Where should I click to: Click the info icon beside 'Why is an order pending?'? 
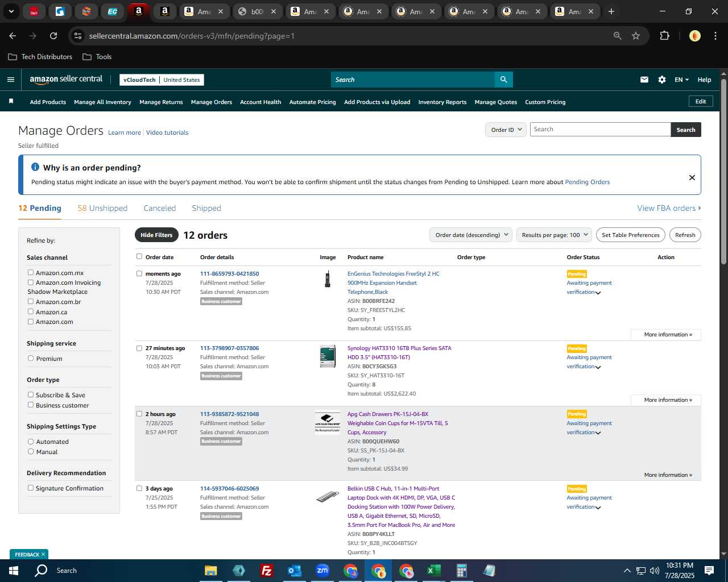[35, 167]
